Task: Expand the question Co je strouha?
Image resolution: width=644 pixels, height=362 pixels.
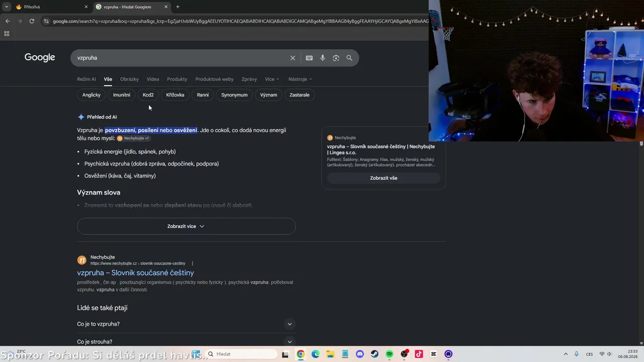Action: (186, 342)
